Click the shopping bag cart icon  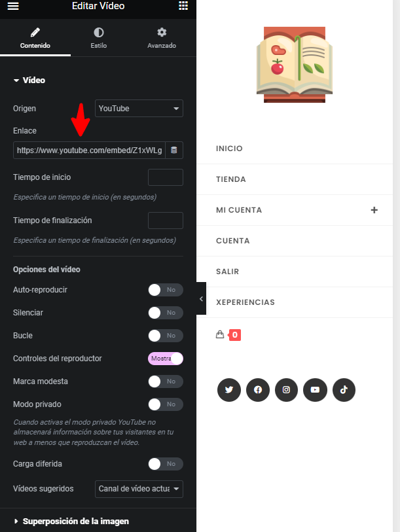pyautogui.click(x=220, y=334)
